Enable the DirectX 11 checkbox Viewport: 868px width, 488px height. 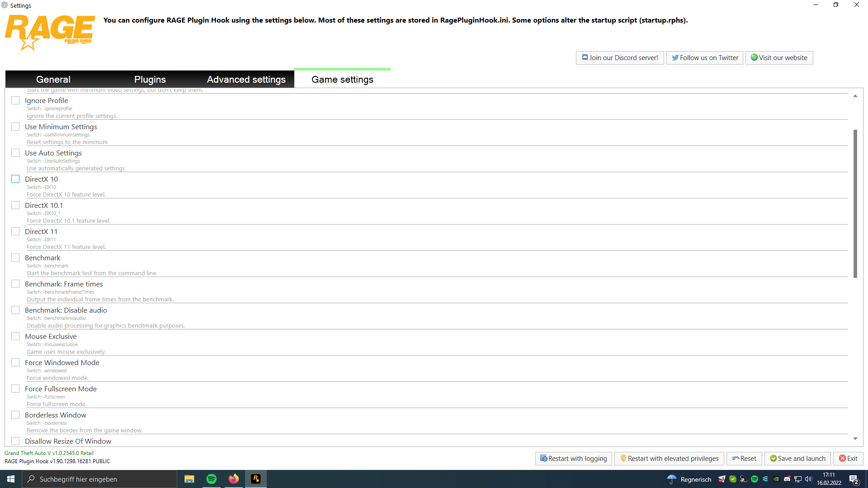pyautogui.click(x=15, y=231)
